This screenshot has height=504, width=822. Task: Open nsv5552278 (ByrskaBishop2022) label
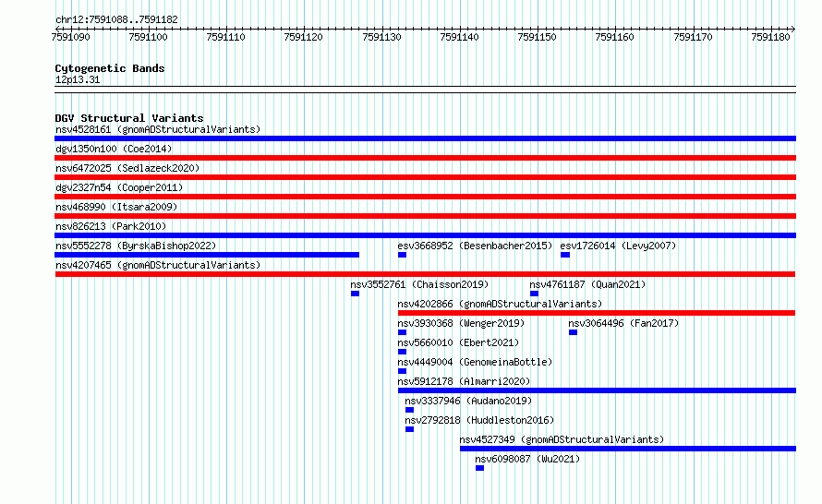point(136,246)
